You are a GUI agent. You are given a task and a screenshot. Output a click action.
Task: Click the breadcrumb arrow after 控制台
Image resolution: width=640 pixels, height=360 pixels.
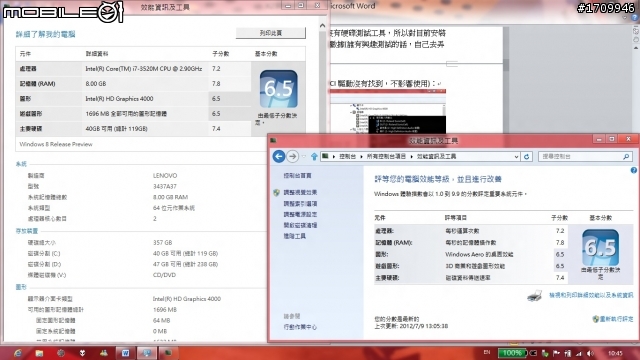click(361, 157)
